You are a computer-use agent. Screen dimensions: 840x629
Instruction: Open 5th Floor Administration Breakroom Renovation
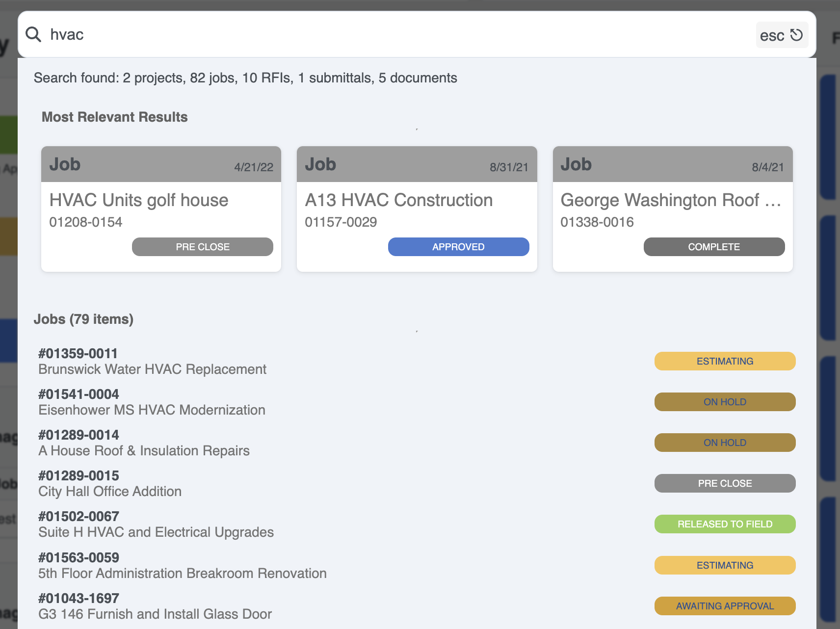[182, 573]
